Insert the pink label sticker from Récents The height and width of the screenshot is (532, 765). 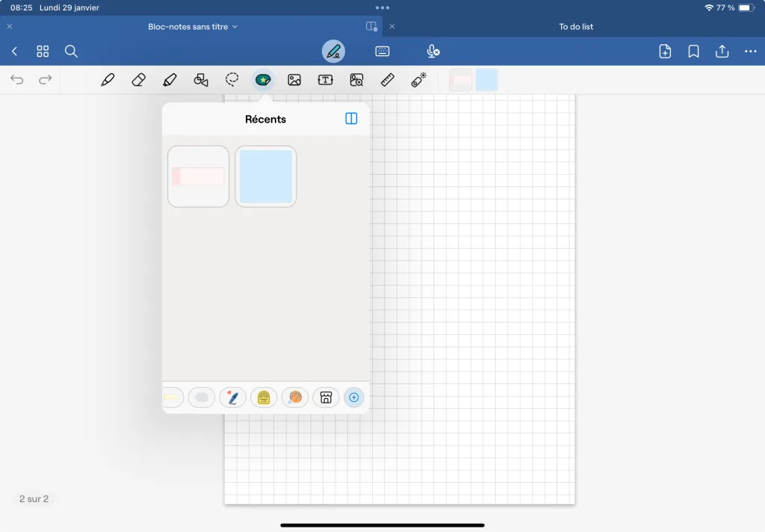point(198,176)
